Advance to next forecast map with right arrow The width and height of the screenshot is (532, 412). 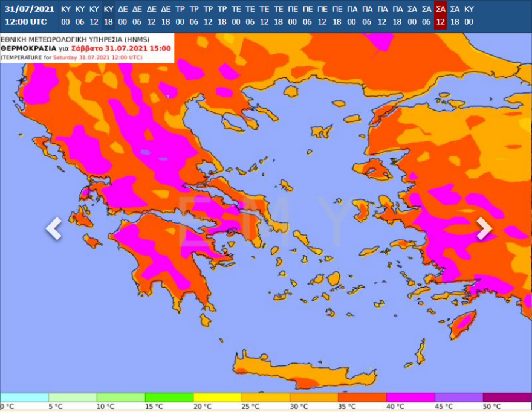click(x=484, y=228)
